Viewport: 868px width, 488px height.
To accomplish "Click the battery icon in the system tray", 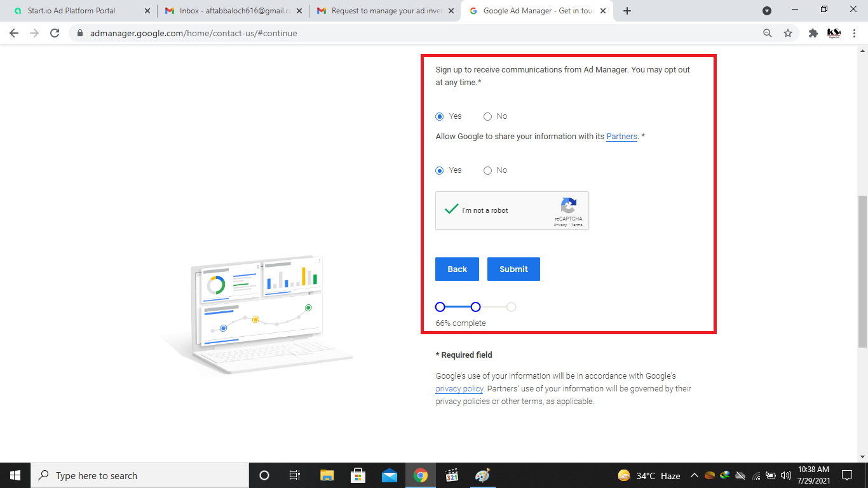I will pos(771,475).
